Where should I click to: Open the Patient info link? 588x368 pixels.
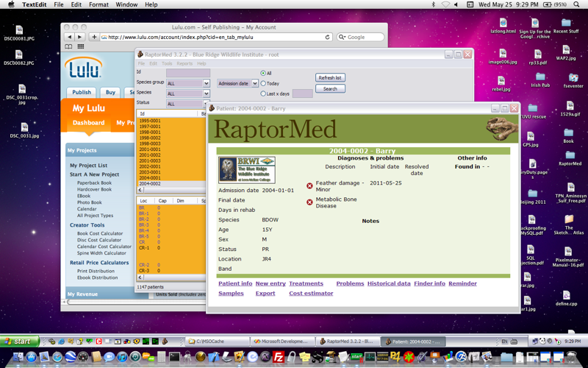coord(235,283)
